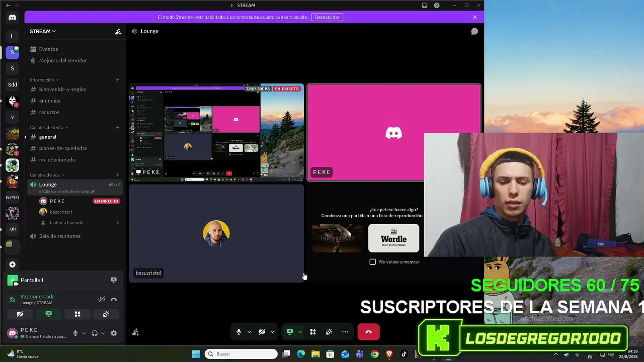Click 'Establece un estado de canal'
The width and height of the screenshot is (644, 362).
(x=67, y=192)
